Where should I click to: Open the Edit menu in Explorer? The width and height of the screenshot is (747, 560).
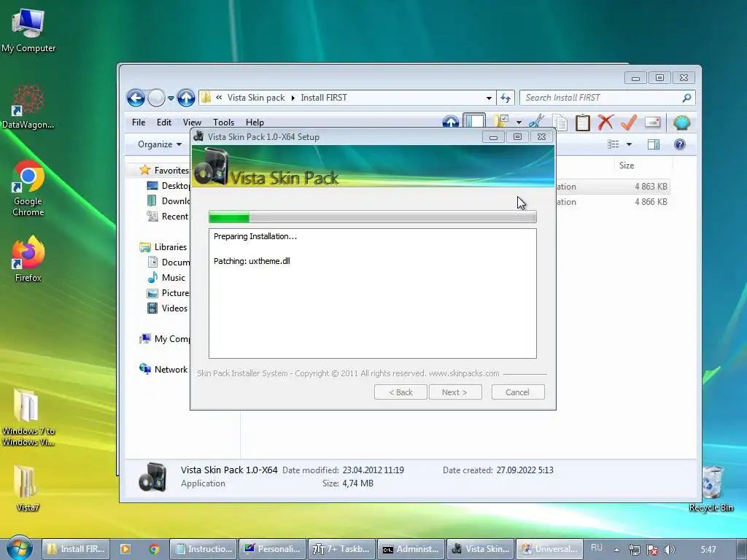164,122
